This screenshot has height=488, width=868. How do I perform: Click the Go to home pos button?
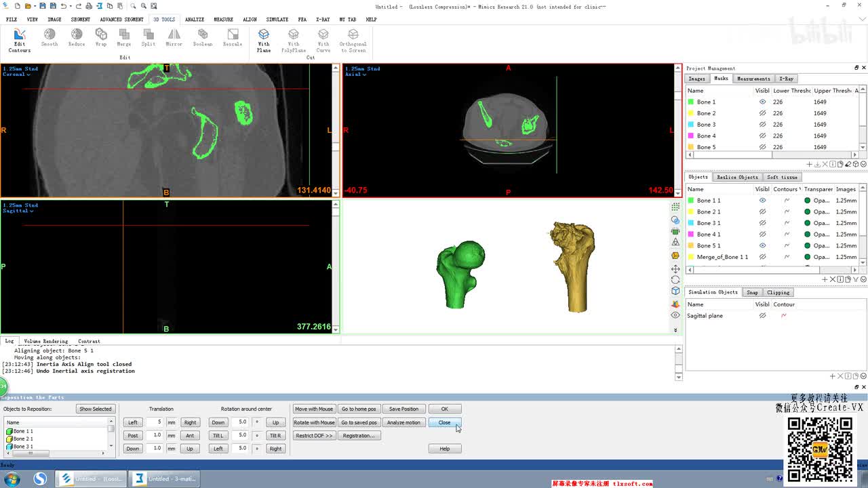[359, 409]
